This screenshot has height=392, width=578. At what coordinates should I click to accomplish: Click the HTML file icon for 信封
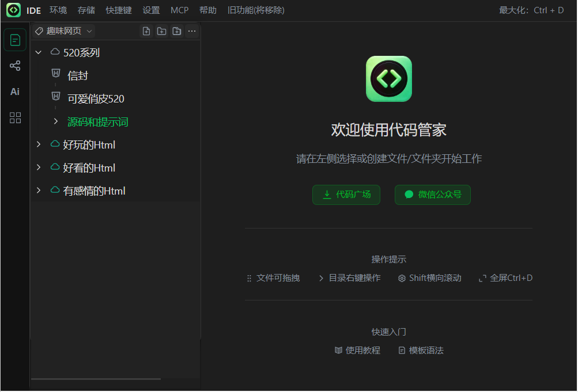click(56, 73)
